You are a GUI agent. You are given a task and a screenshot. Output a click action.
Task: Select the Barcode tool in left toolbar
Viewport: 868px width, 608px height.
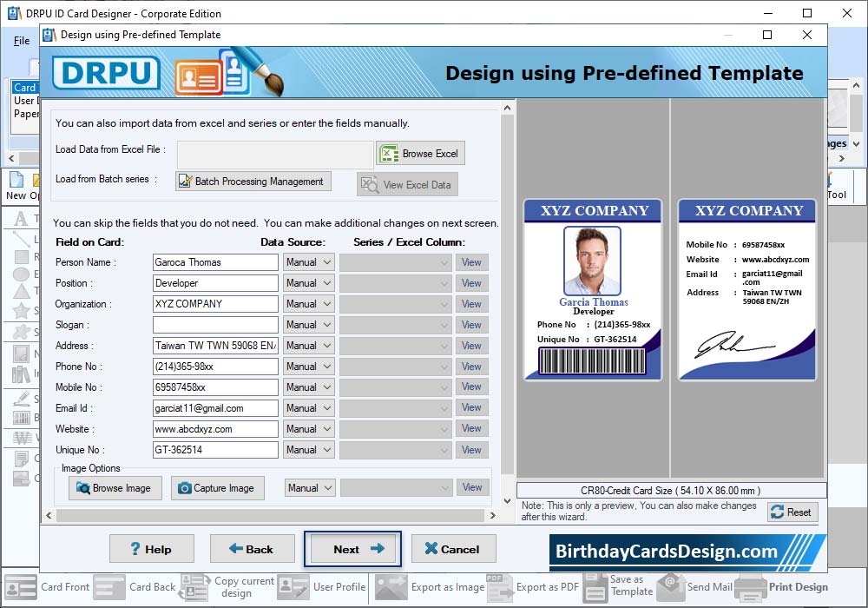(21, 418)
